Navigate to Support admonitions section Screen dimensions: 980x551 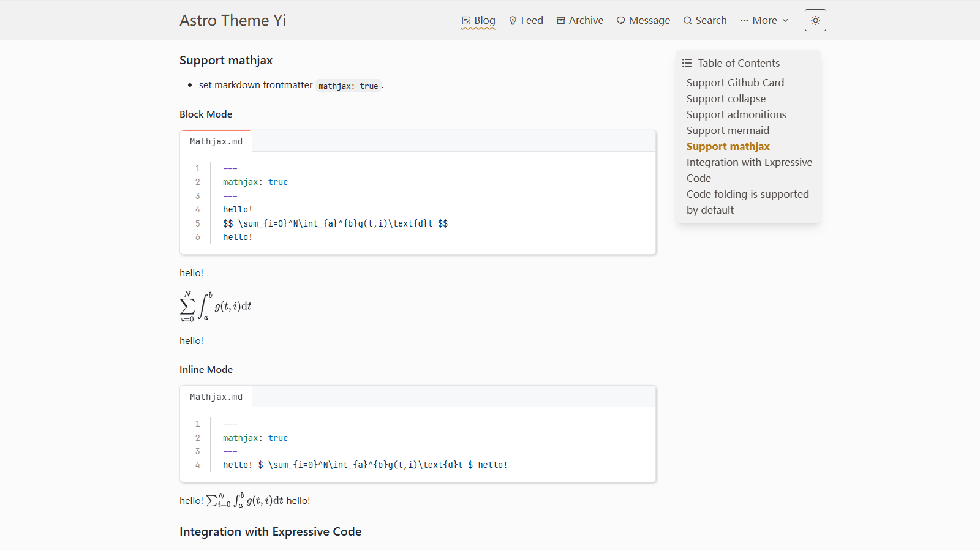tap(736, 114)
